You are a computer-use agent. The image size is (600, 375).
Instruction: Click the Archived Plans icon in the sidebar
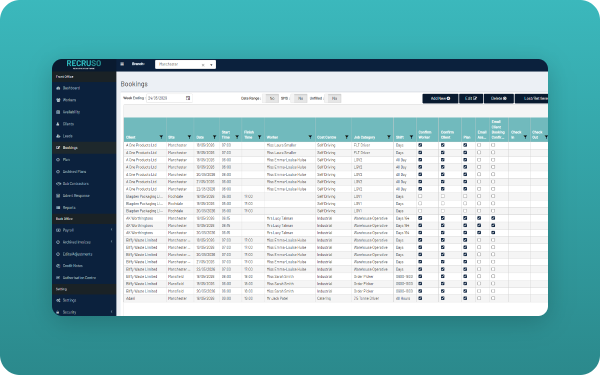tap(58, 171)
